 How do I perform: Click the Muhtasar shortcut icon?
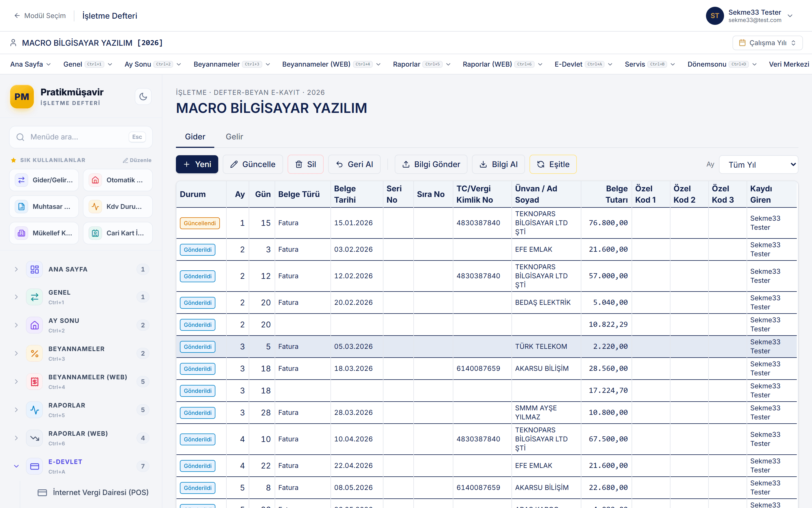[x=21, y=207]
